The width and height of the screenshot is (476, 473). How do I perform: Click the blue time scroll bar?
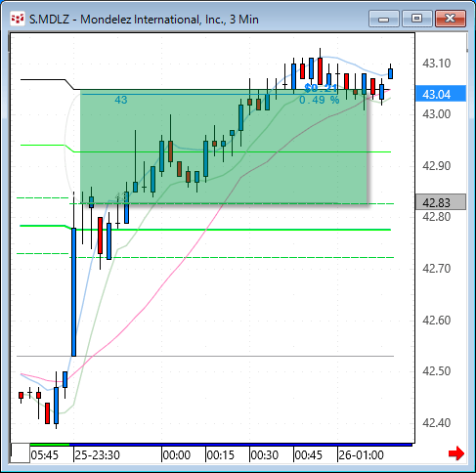tap(241, 445)
